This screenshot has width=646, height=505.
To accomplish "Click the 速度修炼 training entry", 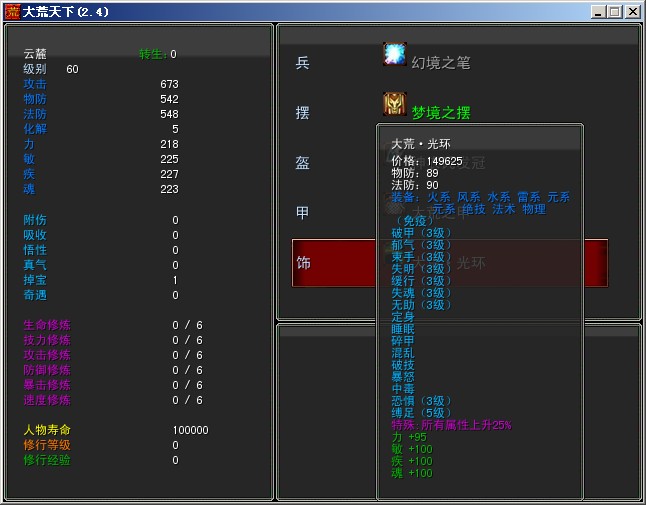I will pyautogui.click(x=47, y=400).
